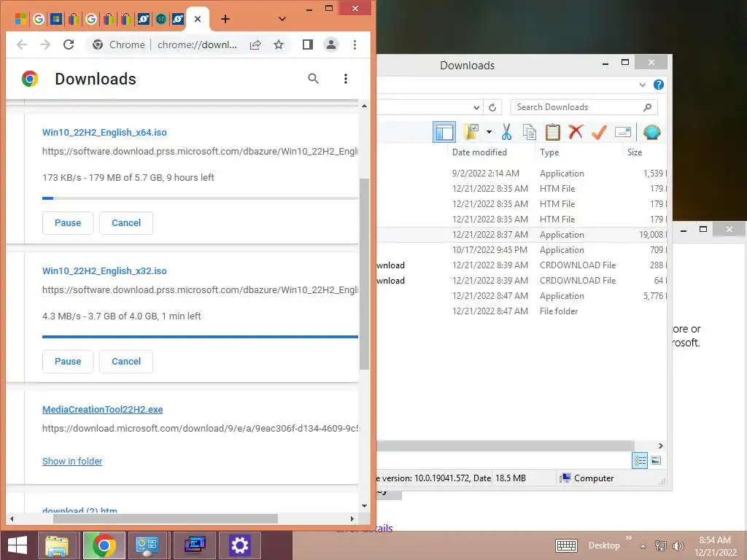Open a new Chrome tab
747x560 pixels.
225,19
